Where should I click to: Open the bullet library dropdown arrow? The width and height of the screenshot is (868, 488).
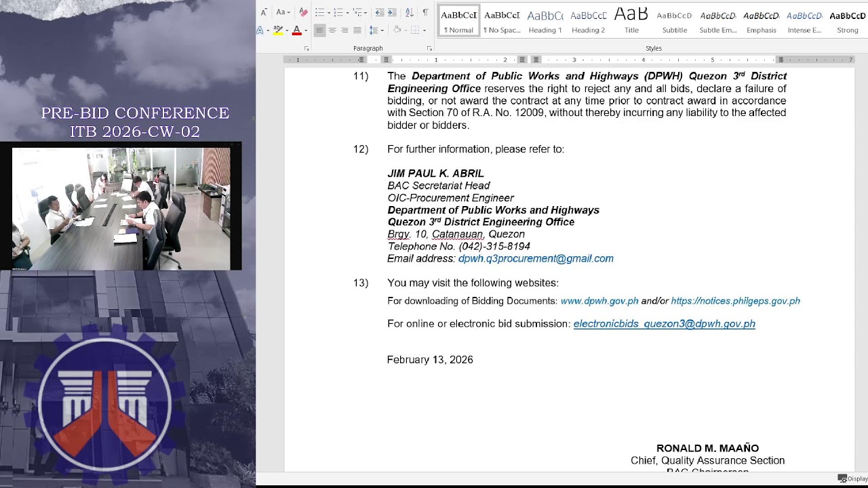[329, 13]
